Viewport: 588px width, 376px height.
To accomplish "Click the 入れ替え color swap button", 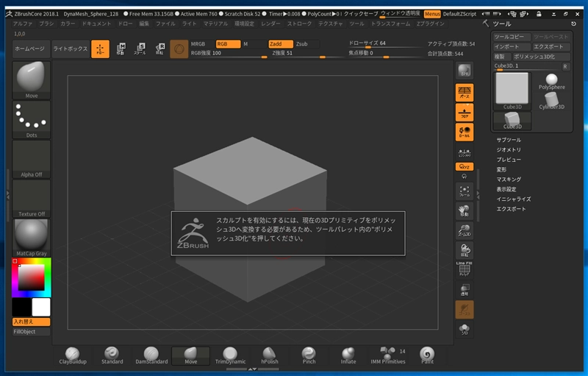I will pyautogui.click(x=31, y=322).
